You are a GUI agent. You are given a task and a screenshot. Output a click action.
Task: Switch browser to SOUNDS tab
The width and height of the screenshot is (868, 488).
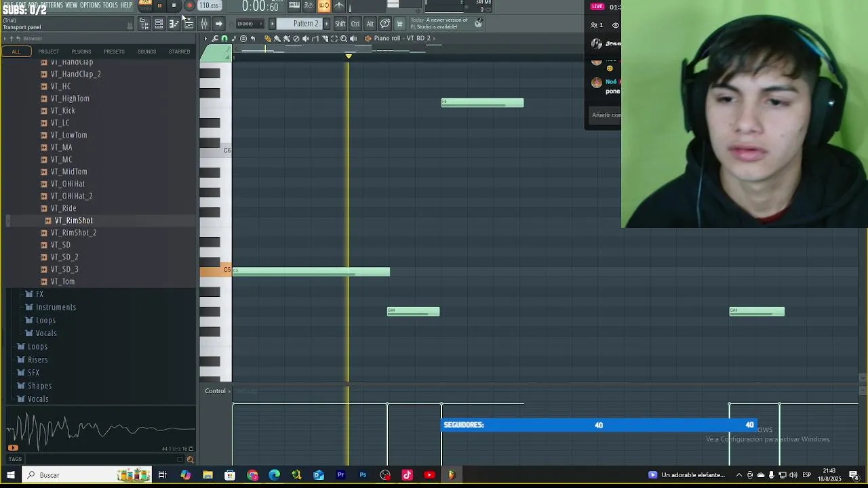click(146, 52)
